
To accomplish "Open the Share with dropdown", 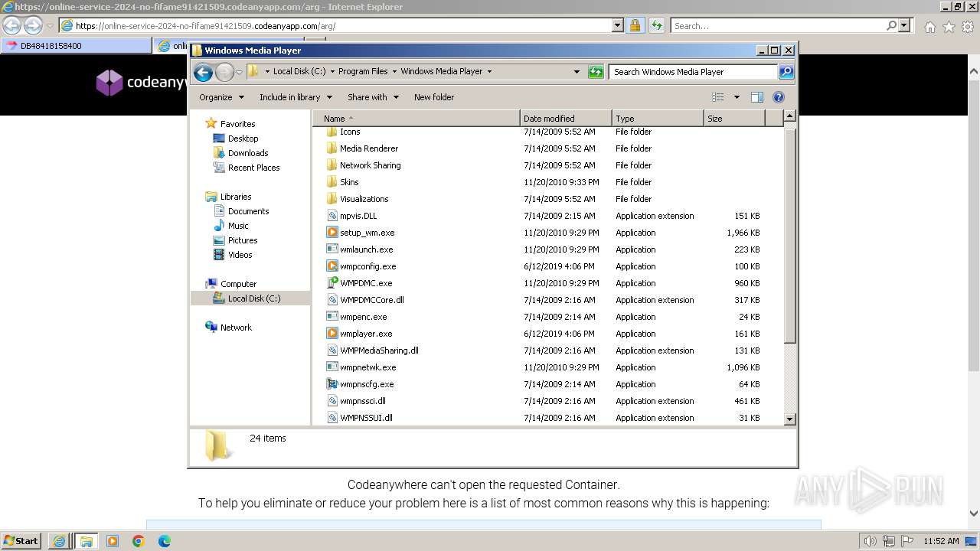I will pyautogui.click(x=373, y=97).
